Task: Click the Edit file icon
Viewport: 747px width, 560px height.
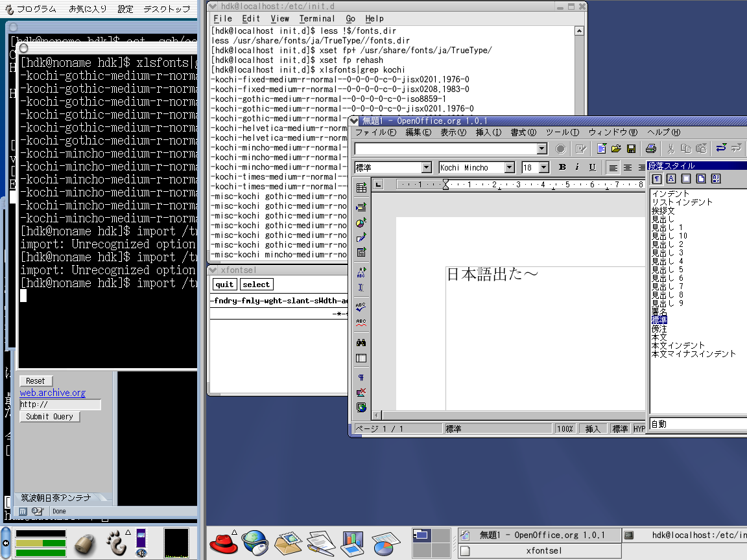Action: coord(581,149)
